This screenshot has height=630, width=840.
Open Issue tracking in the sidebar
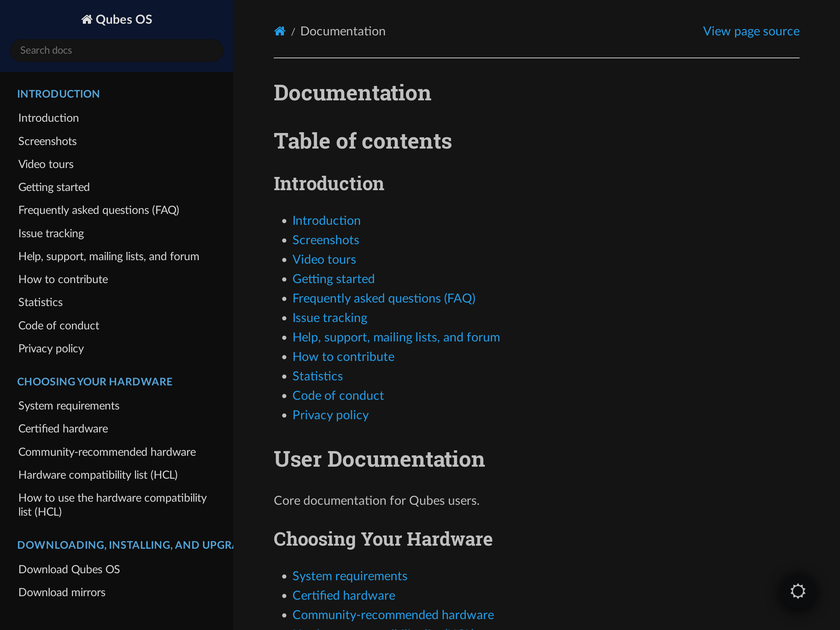(51, 233)
